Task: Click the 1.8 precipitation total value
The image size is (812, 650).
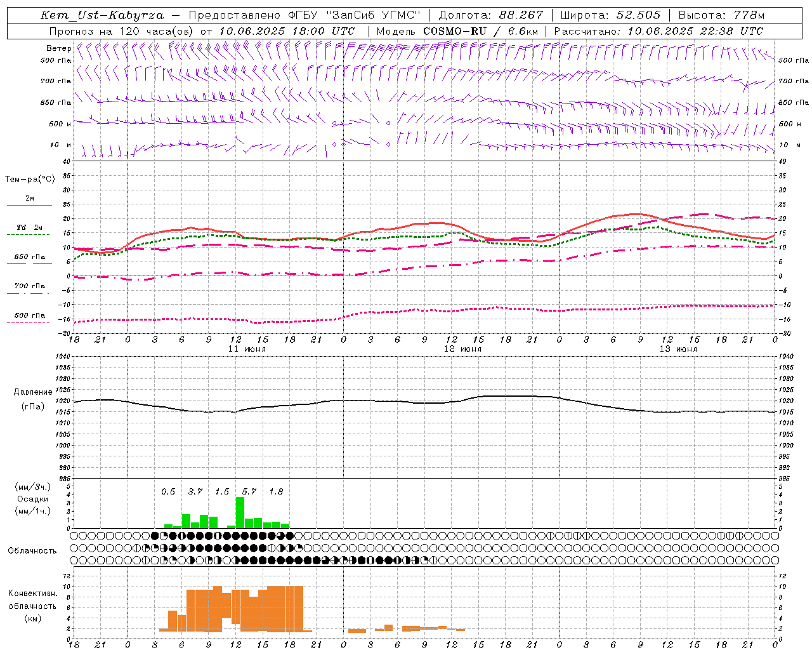Action: pyautogui.click(x=276, y=491)
